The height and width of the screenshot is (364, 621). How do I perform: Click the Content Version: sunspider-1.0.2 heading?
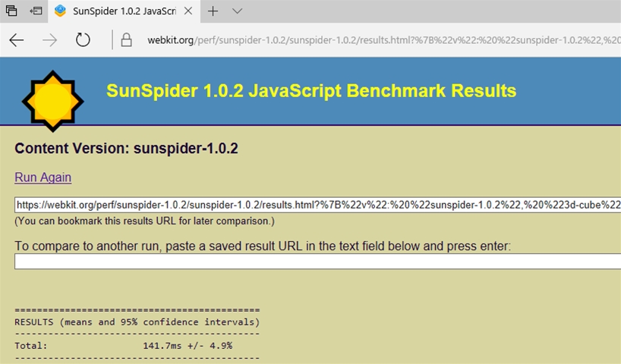[126, 149]
